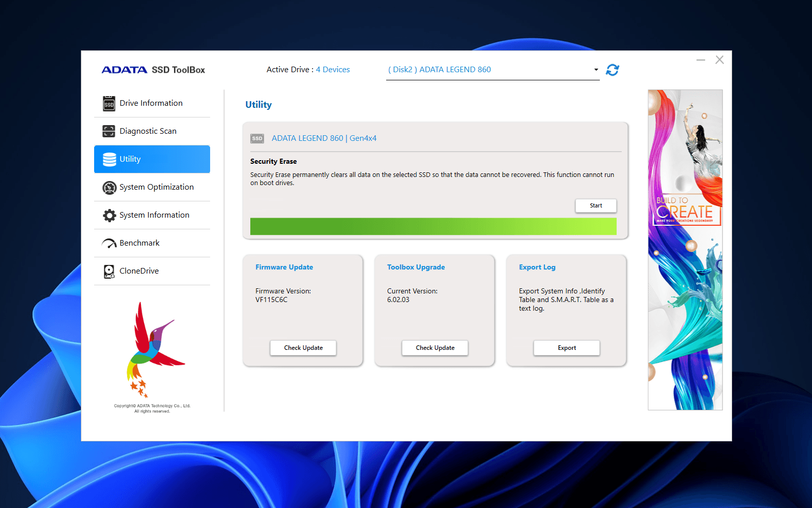Image resolution: width=812 pixels, height=508 pixels.
Task: Open the Drive Information tab
Action: click(152, 103)
